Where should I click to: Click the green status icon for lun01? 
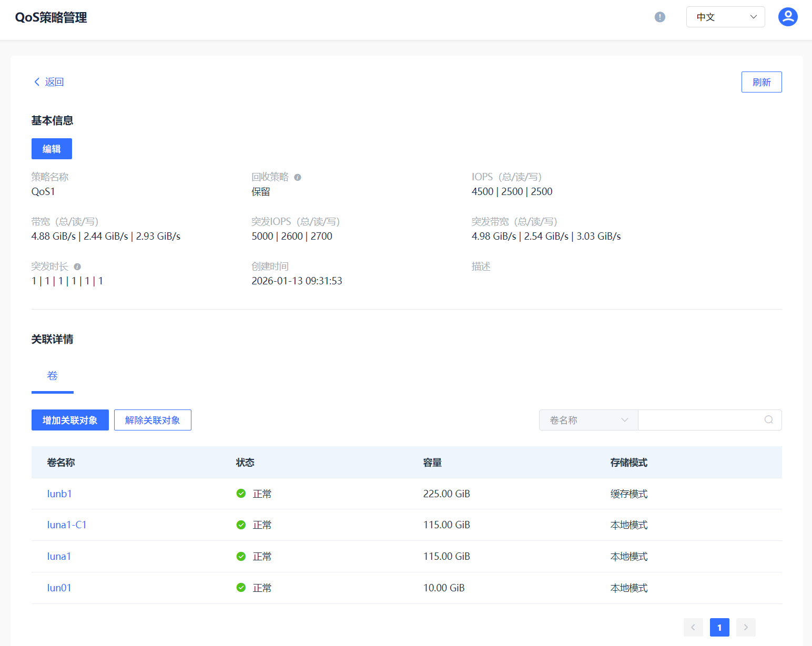pyautogui.click(x=241, y=588)
